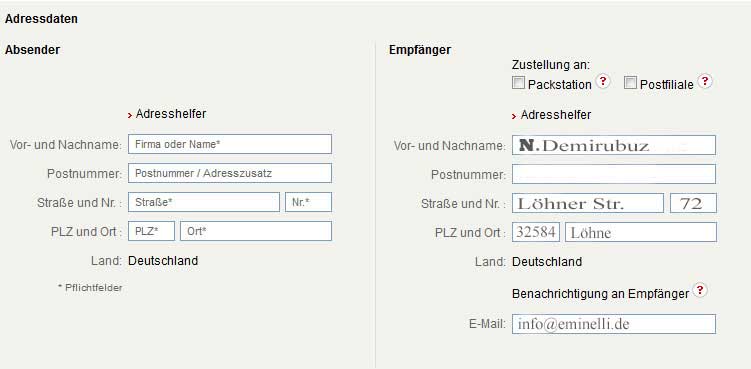Click the red arrow beside sender Adresshelfer
This screenshot has width=751, height=369.
point(130,115)
